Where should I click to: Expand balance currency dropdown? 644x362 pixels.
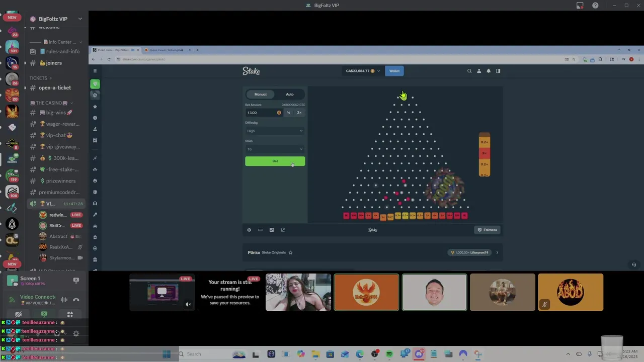click(x=378, y=71)
